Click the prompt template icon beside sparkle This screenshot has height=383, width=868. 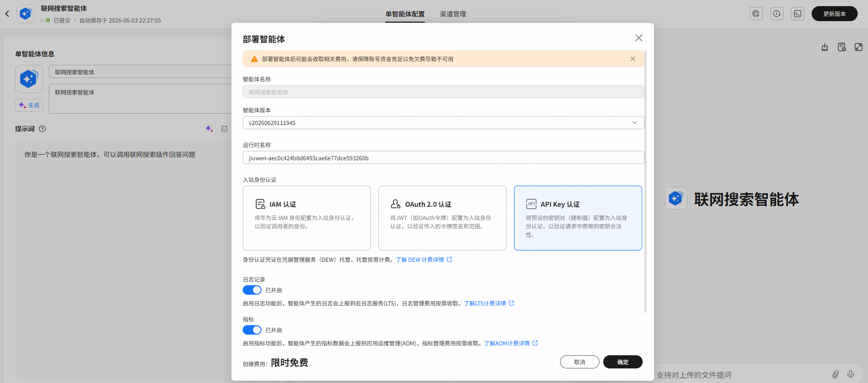(224, 129)
